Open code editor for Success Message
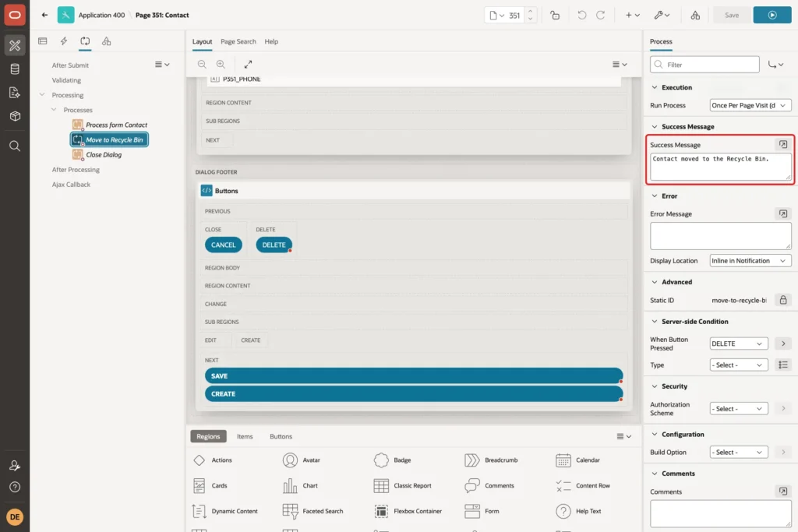 pyautogui.click(x=782, y=144)
